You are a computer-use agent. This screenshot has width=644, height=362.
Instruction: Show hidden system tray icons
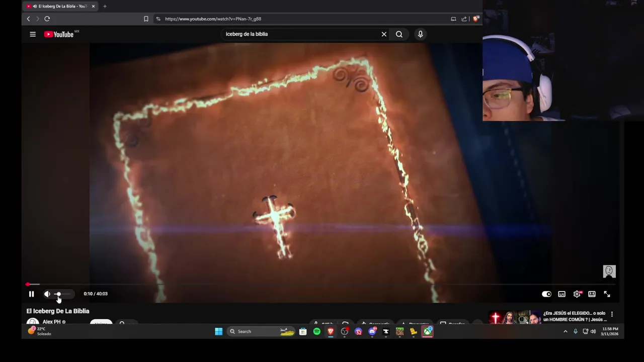(x=565, y=331)
